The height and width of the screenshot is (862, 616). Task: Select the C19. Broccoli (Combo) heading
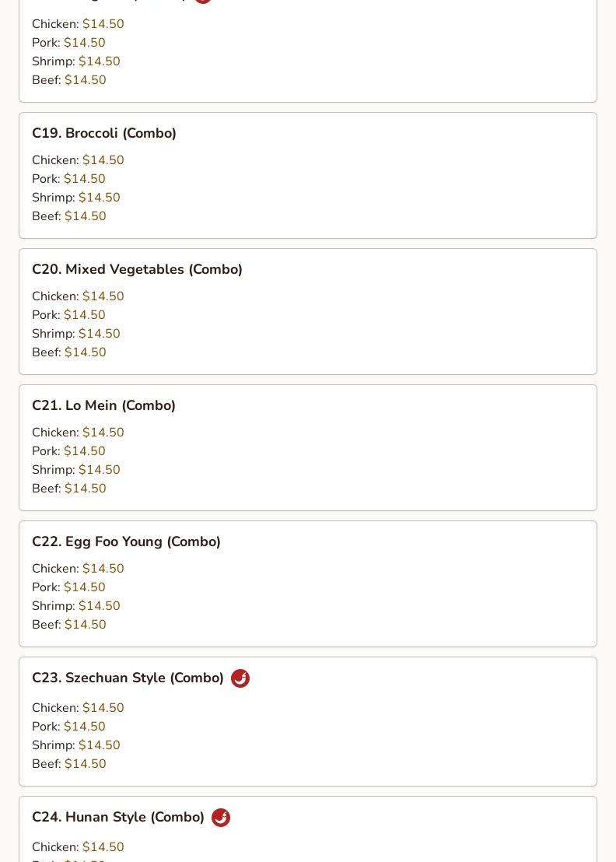tap(104, 133)
